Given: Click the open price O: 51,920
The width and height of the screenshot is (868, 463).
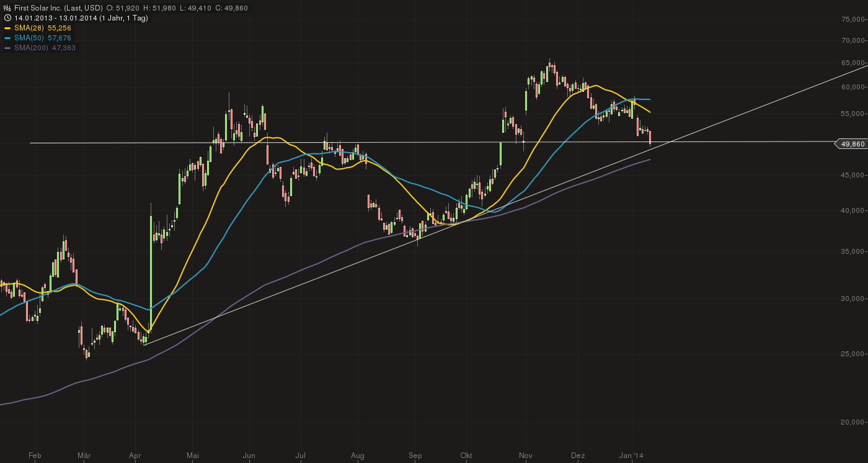Looking at the screenshot, I should click(123, 8).
